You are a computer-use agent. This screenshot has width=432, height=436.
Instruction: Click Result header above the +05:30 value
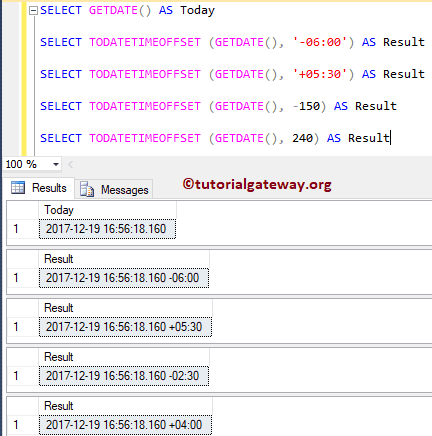coord(125,308)
